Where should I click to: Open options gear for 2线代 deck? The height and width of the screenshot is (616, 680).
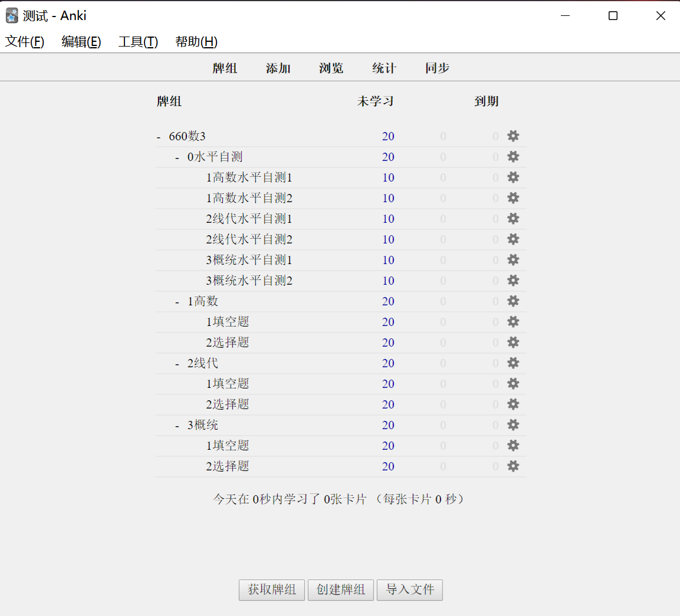(513, 363)
